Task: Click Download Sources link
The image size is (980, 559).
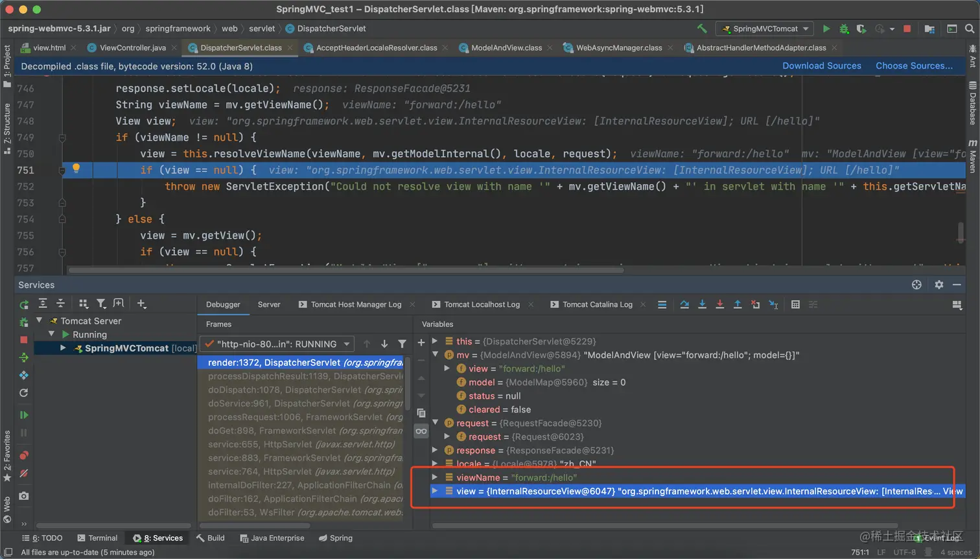Action: pos(822,65)
